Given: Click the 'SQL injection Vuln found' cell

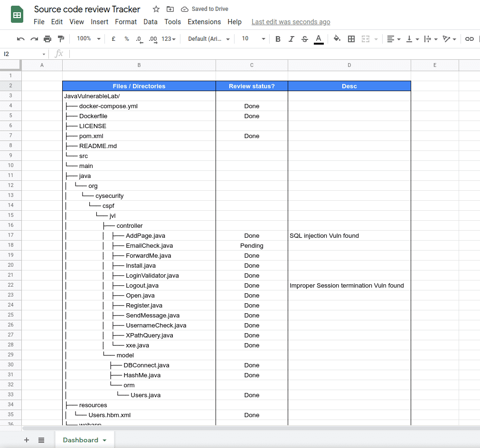Looking at the screenshot, I should [349, 236].
